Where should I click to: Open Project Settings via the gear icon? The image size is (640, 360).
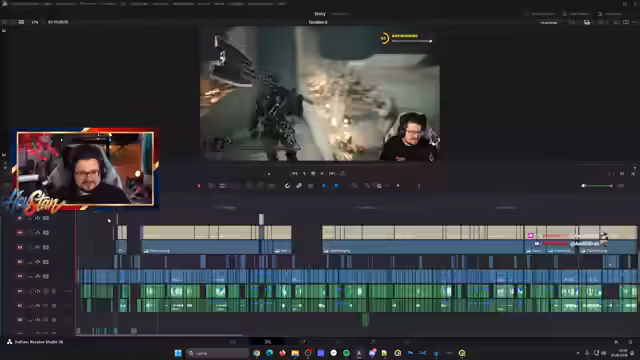(630, 342)
